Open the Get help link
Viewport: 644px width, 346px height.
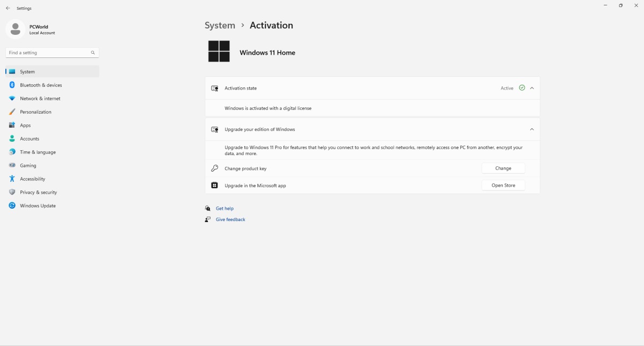coord(225,209)
